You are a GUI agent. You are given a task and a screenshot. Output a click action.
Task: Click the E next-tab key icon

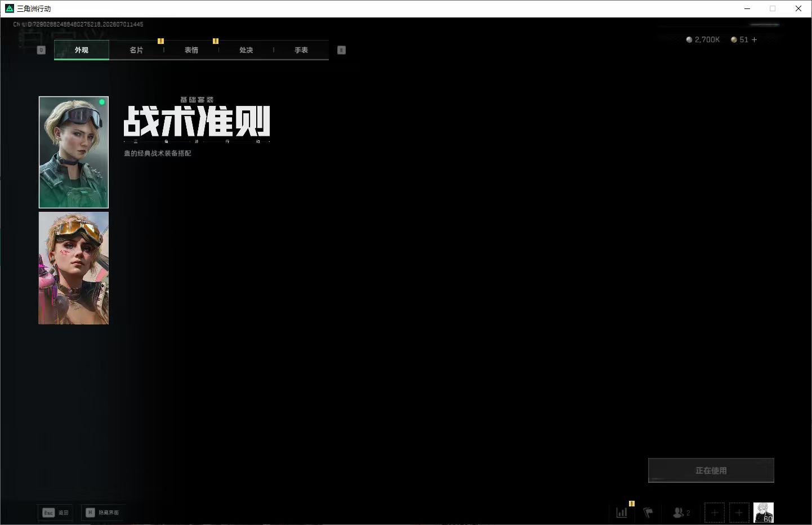coord(341,50)
